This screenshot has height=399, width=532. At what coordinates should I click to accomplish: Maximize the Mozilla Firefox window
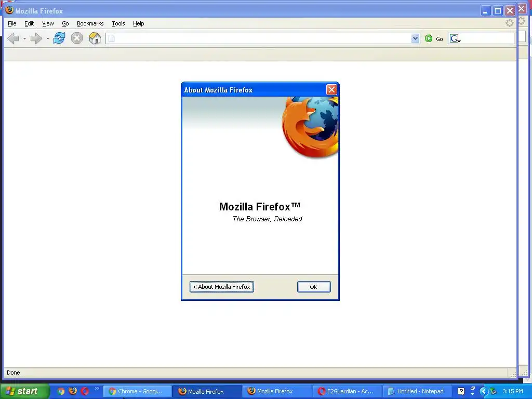click(x=498, y=11)
